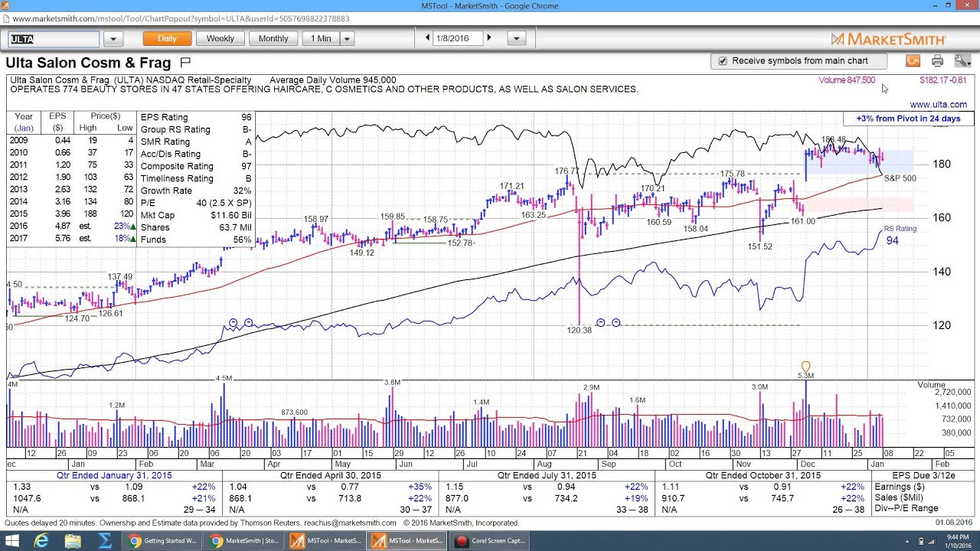Image resolution: width=980 pixels, height=551 pixels.
Task: Open the Windows Start button
Action: (12, 541)
